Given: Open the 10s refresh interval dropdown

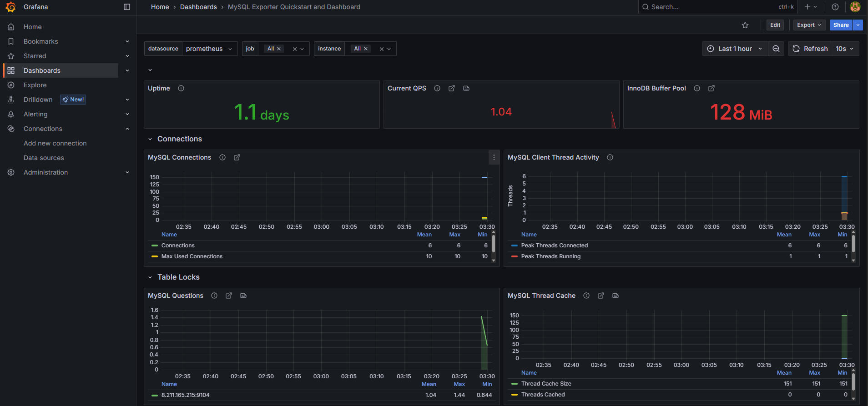Looking at the screenshot, I should coord(845,49).
